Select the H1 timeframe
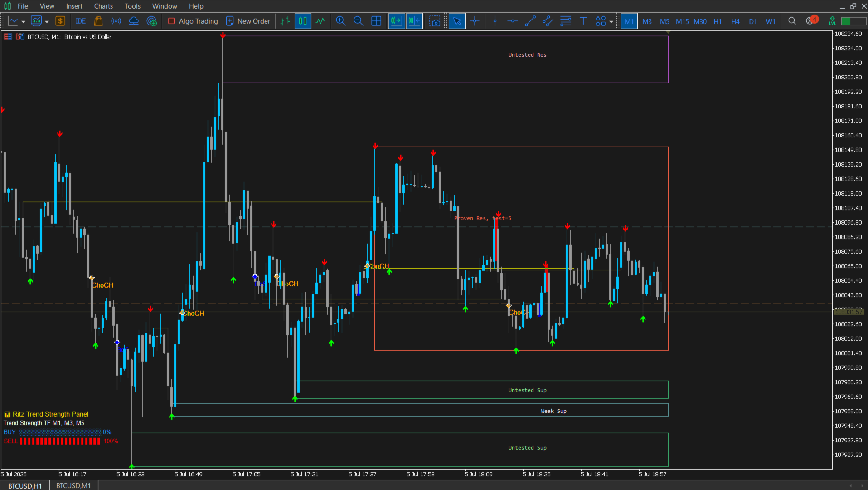 [718, 21]
